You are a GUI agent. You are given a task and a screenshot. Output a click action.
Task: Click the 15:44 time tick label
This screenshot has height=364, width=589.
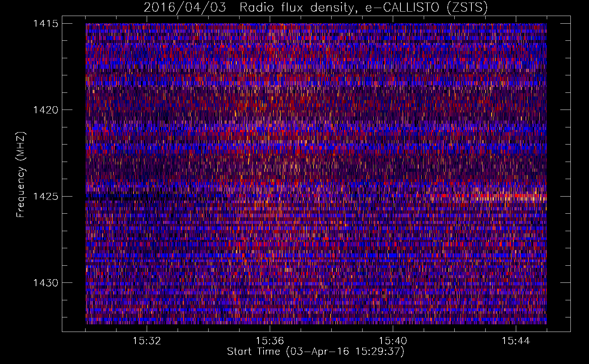click(x=516, y=341)
